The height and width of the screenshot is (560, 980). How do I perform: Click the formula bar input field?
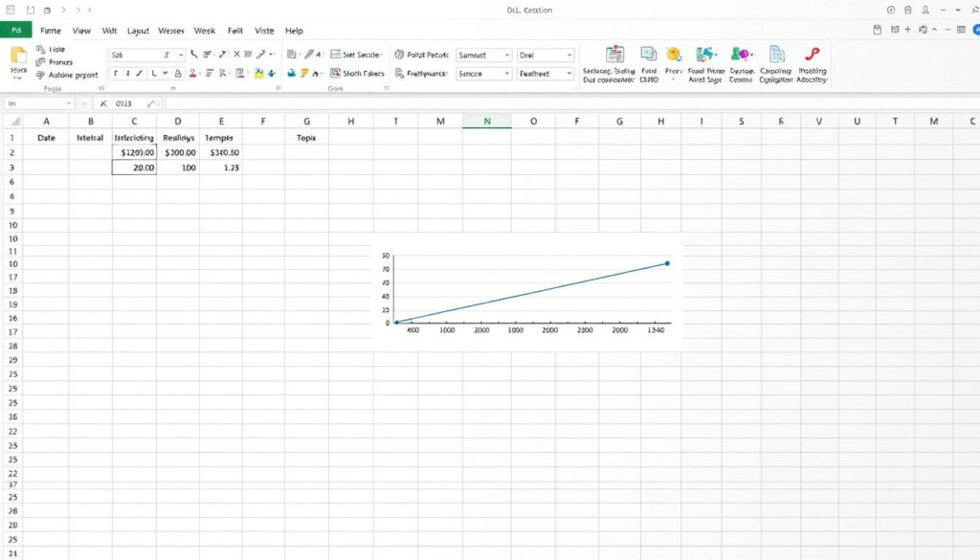point(572,103)
